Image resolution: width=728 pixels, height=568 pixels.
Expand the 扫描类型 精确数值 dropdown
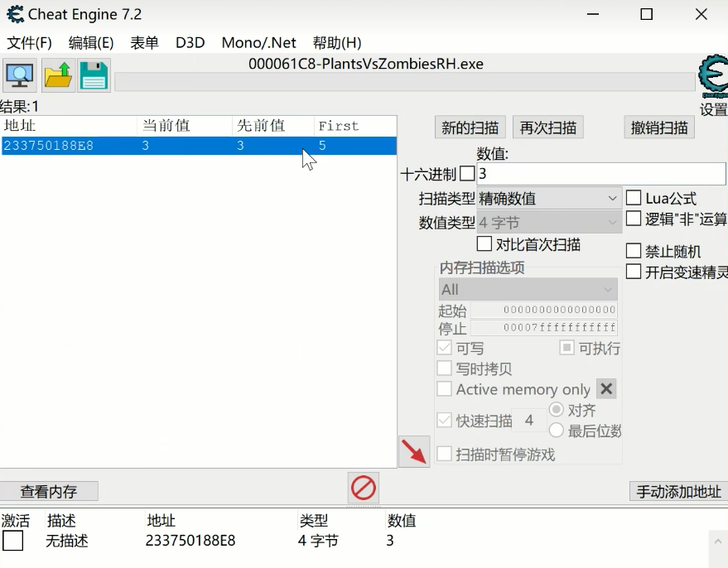pyautogui.click(x=549, y=199)
